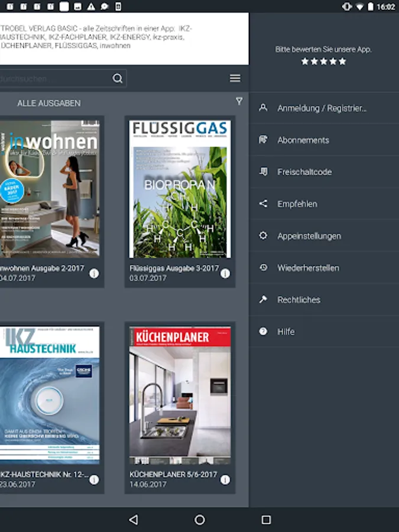Open the filter funnel icon
399x532 pixels.
[239, 100]
